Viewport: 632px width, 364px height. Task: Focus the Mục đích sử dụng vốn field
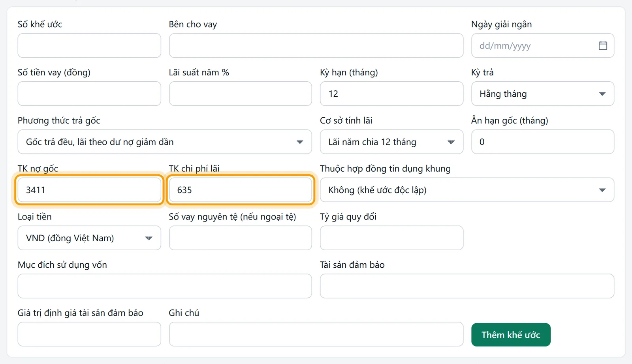[165, 286]
